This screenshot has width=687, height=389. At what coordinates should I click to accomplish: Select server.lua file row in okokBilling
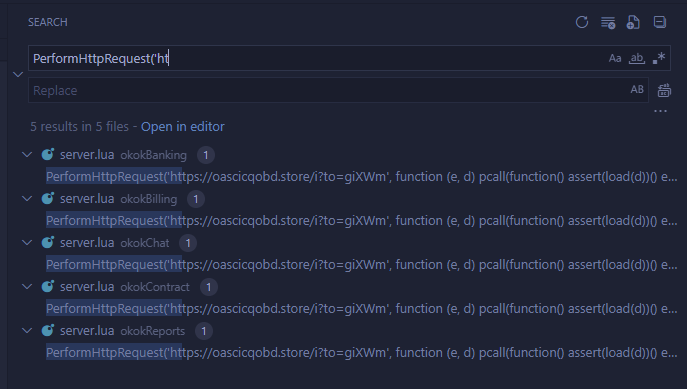click(347, 198)
